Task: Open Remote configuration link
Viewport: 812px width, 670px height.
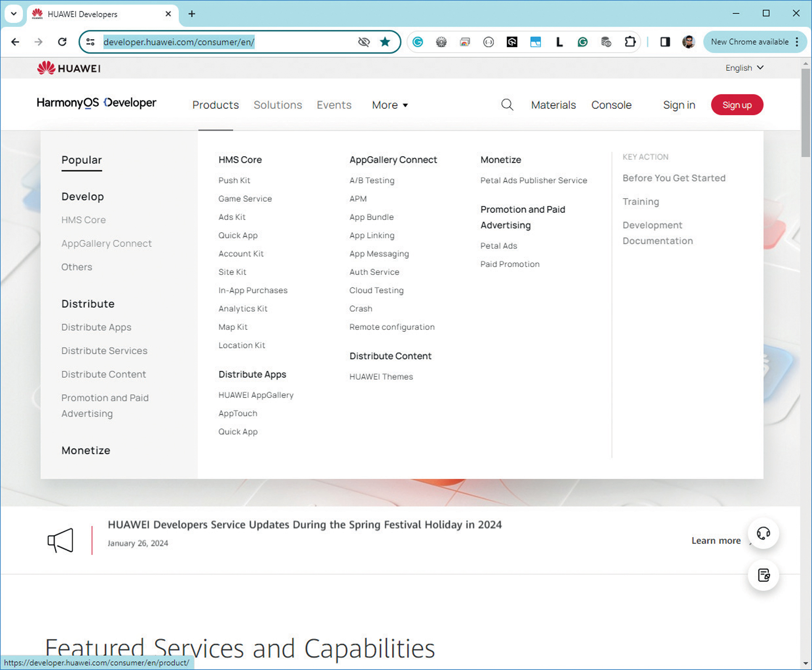Action: point(392,327)
